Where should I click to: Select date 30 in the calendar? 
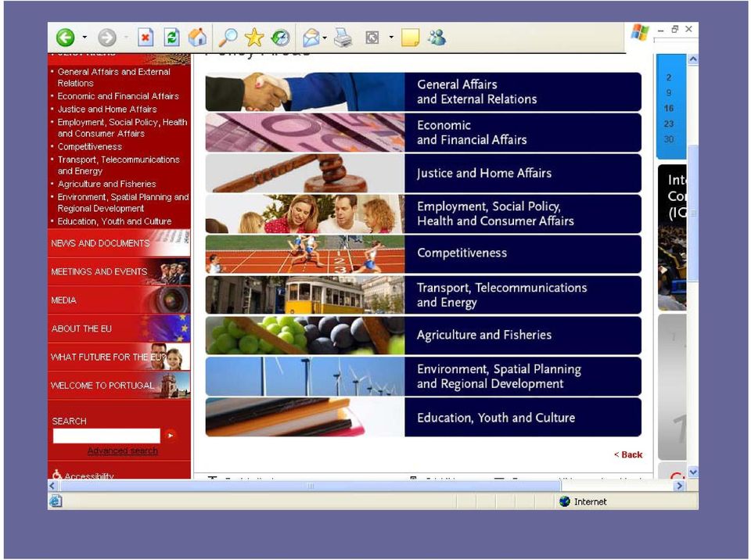669,139
